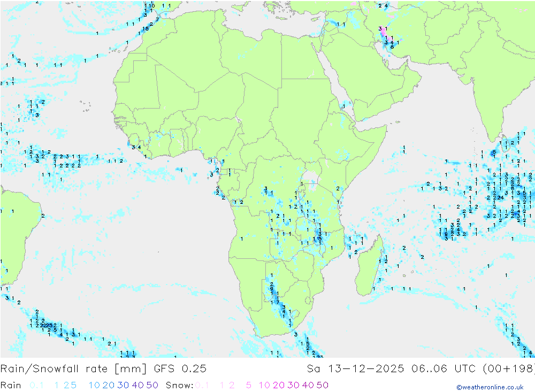The image size is (535, 392).
Task: Pick the Rain legend value 30
Action: pyautogui.click(x=123, y=385)
